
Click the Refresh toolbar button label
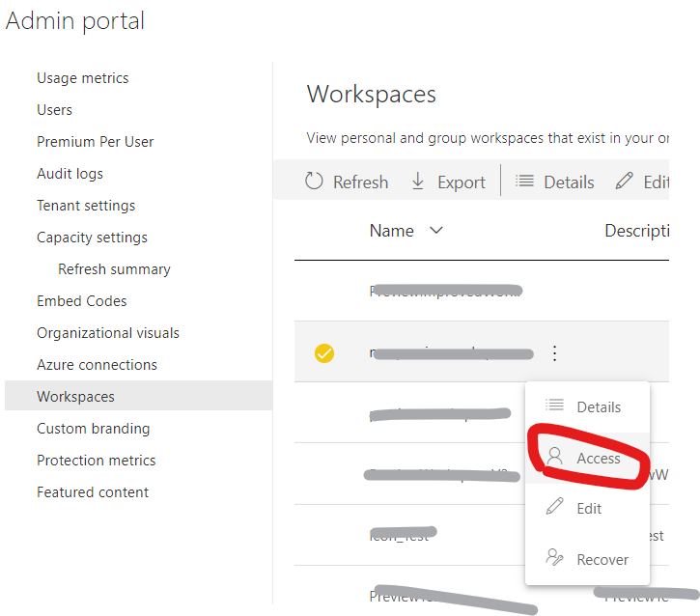tap(361, 182)
